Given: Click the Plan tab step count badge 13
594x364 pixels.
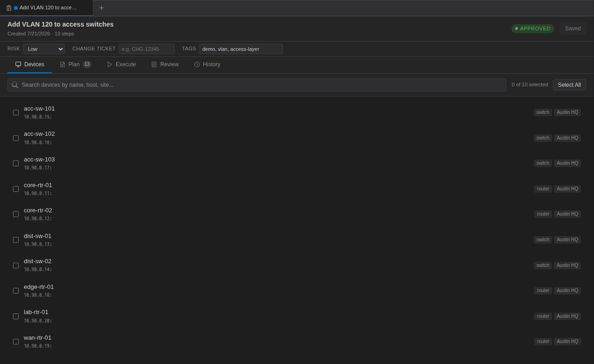Looking at the screenshot, I should click(87, 64).
